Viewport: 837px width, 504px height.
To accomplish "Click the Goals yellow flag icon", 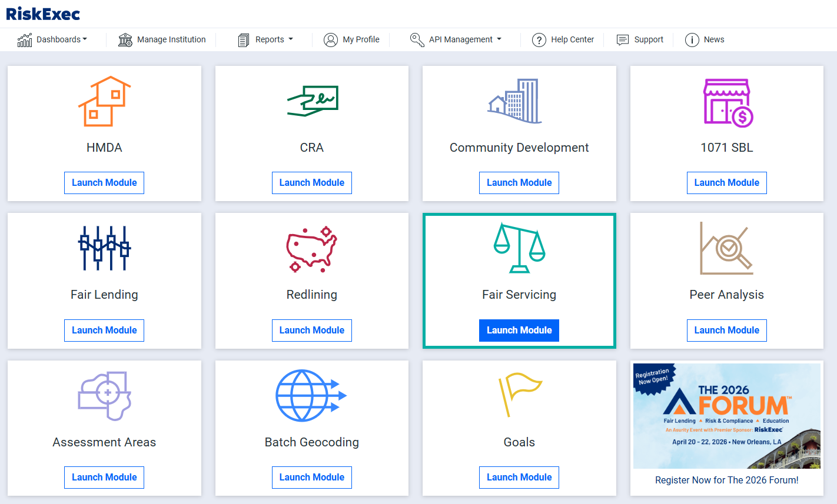I will [x=519, y=394].
